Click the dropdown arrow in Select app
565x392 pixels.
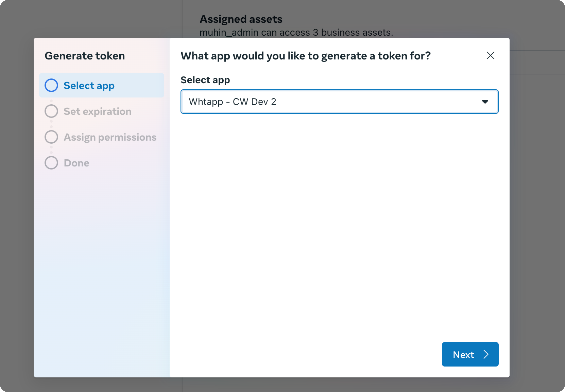point(485,102)
